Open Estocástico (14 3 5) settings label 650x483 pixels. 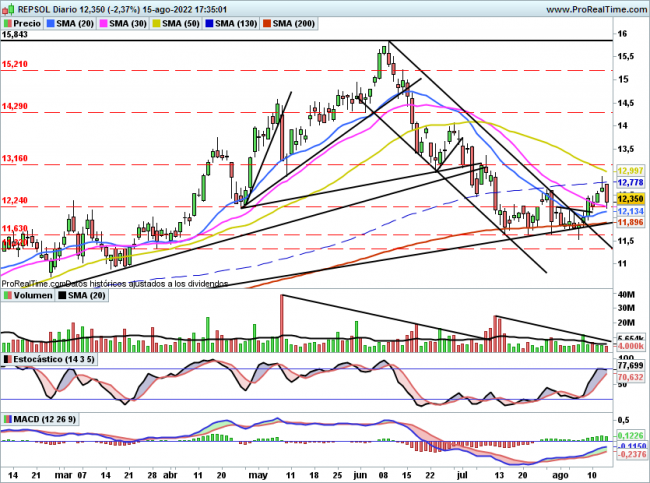(x=57, y=357)
